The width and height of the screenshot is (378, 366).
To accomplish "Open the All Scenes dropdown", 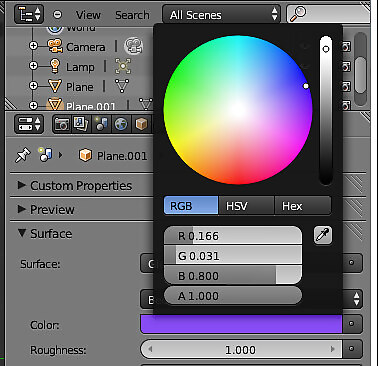I will [222, 15].
